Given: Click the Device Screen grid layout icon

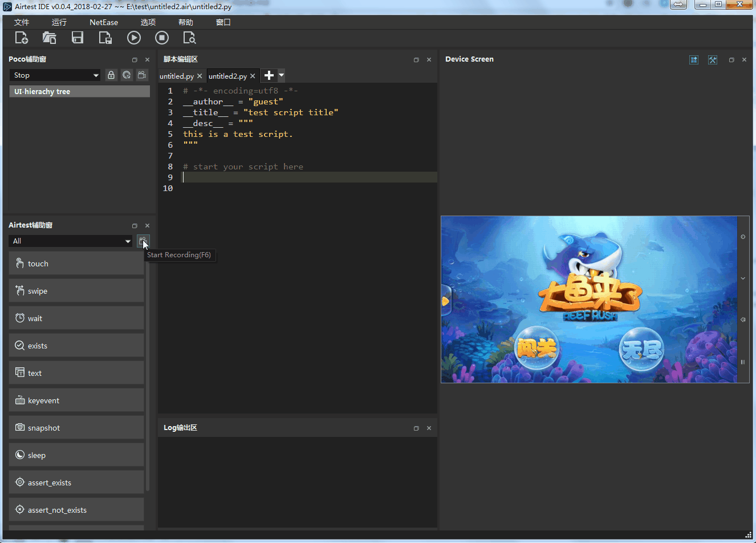Looking at the screenshot, I should click(694, 59).
